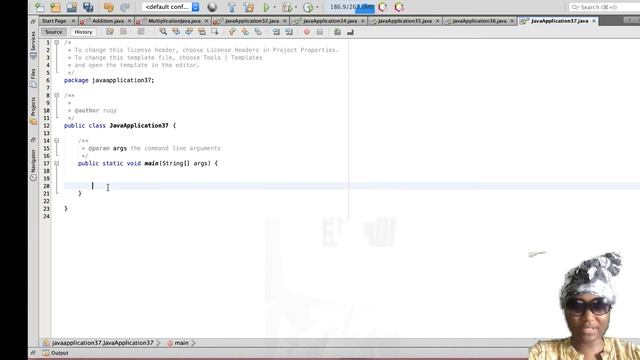
Task: Open the Projects side panel
Action: (x=33, y=111)
